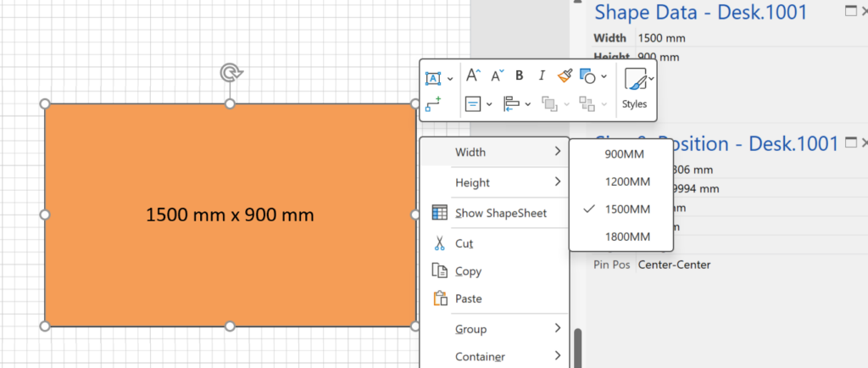Click the Height value 900 mm field
868x368 pixels.
tap(658, 57)
